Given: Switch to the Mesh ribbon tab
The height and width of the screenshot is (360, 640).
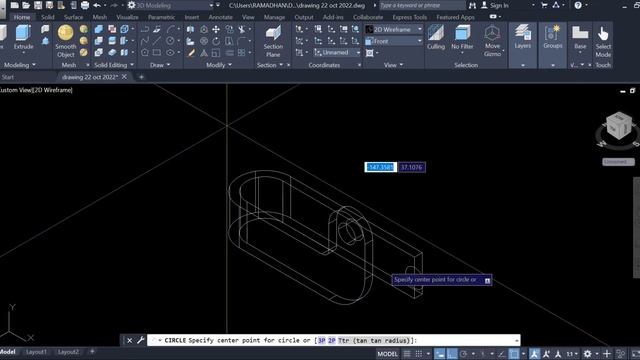Looking at the screenshot, I should (x=100, y=17).
